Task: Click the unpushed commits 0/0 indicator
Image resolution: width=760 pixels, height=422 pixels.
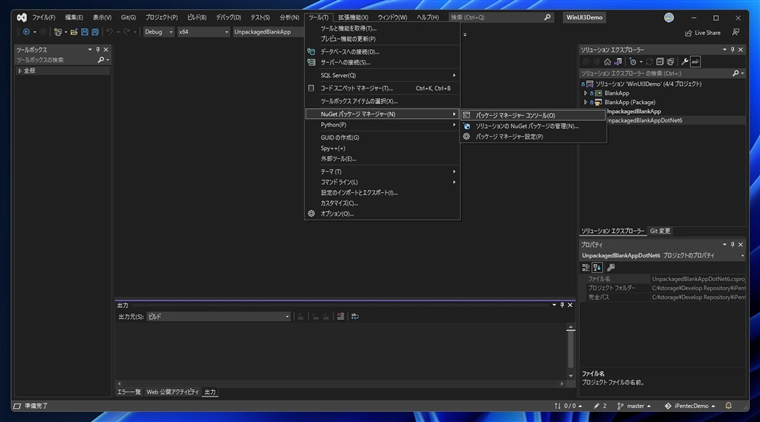Action: (568, 406)
